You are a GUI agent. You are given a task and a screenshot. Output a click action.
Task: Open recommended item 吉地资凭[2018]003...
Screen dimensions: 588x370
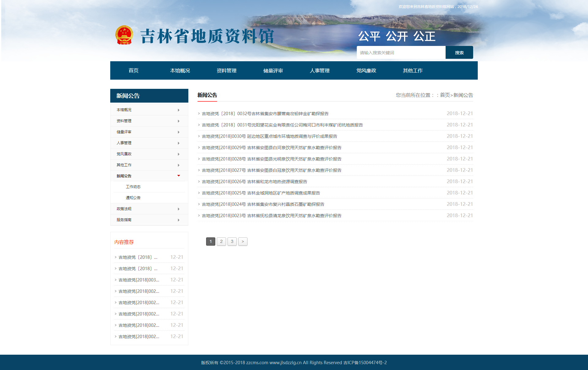139,280
